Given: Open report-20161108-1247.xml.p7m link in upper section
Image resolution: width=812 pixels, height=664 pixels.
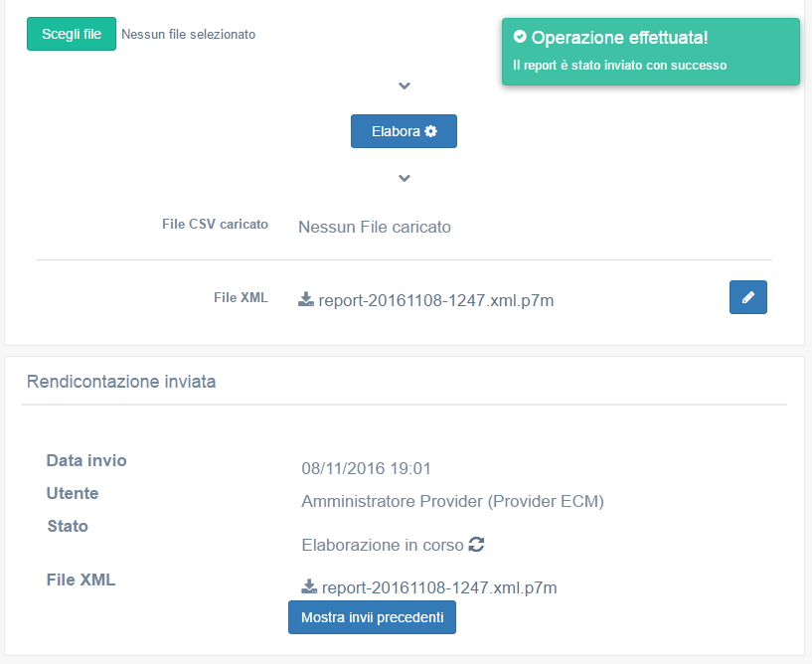Looking at the screenshot, I should tap(435, 299).
